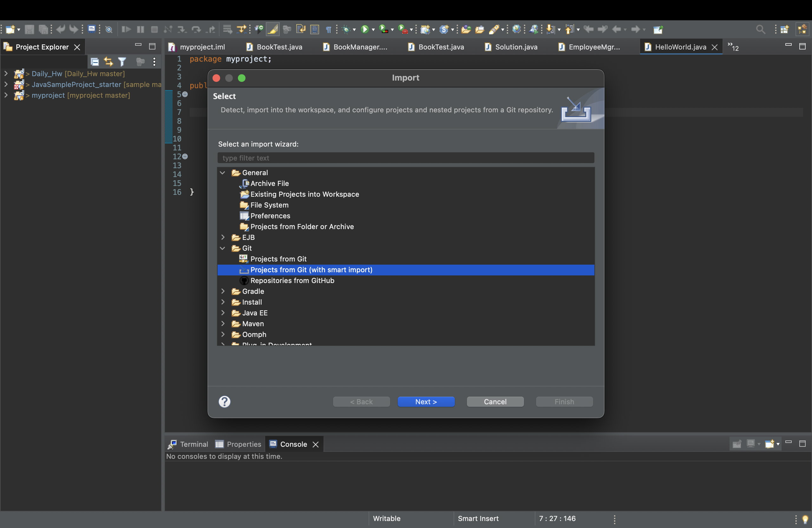Click the New wizard toolbar icon
The height and width of the screenshot is (528, 812).
(10, 30)
